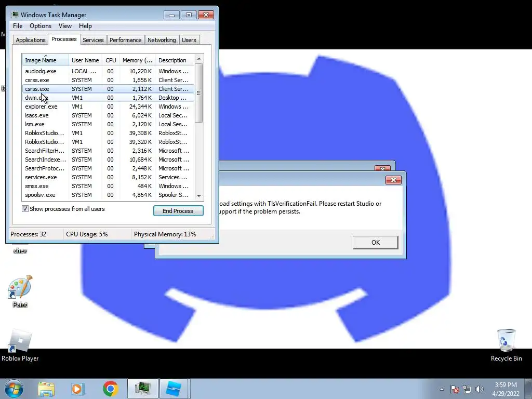Open the Help menu in Task Manager
This screenshot has height=399, width=532.
pyautogui.click(x=85, y=26)
